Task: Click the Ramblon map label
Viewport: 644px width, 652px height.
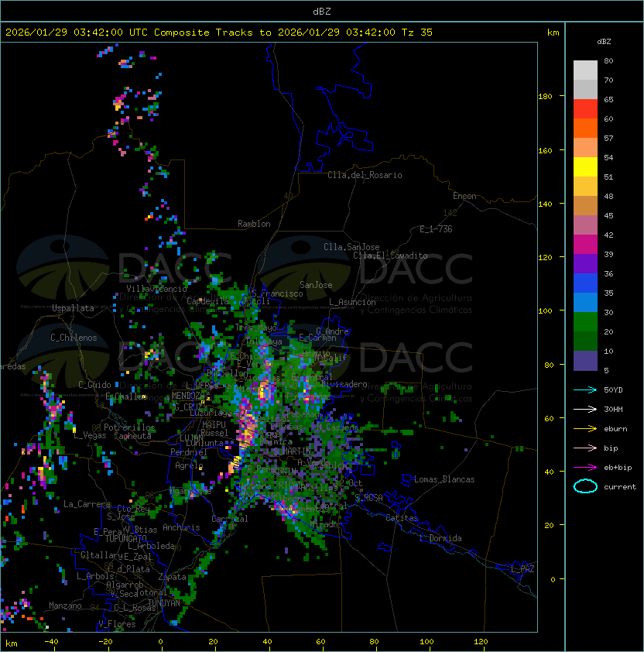Action: coord(254,224)
